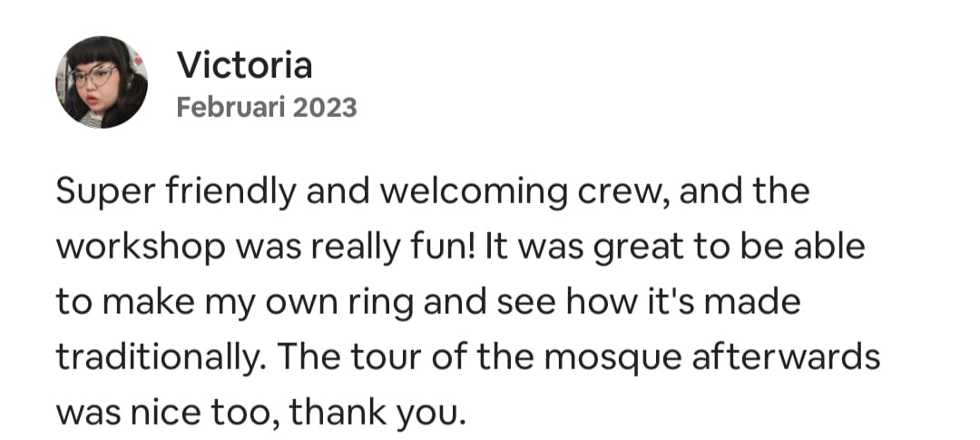Viewport: 980px width, 440px height.
Task: Click the year '2023' under the name
Action: click(324, 107)
